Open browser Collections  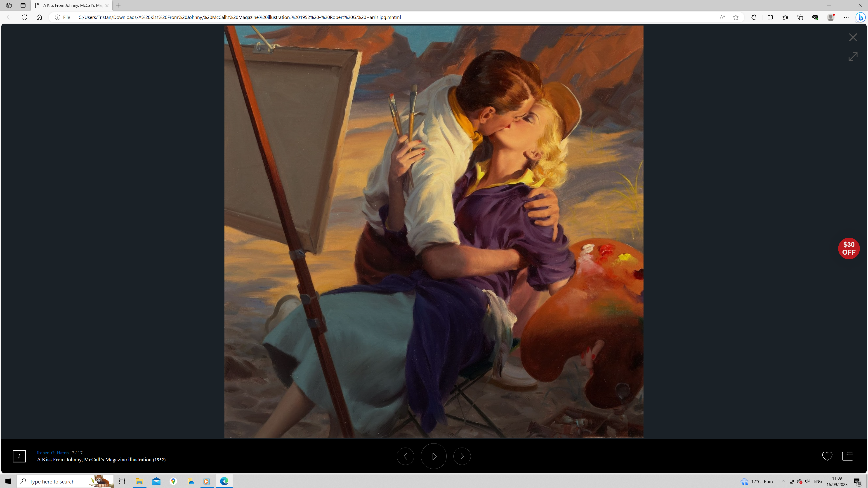[x=800, y=17]
